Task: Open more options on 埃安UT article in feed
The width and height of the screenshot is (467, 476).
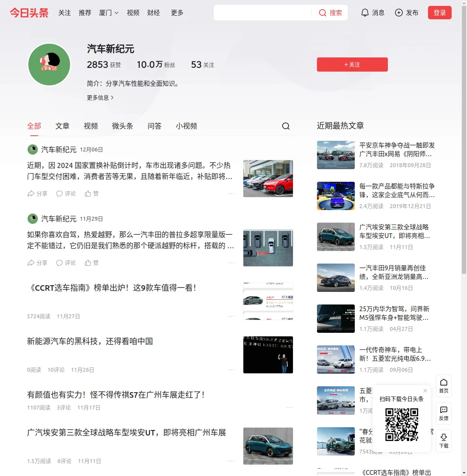Action: click(x=231, y=461)
